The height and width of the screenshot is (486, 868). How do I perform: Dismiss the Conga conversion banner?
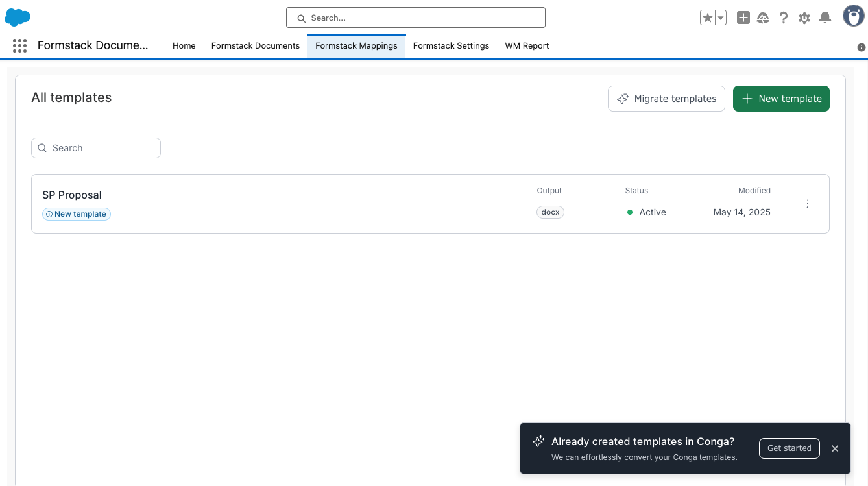[x=835, y=448]
